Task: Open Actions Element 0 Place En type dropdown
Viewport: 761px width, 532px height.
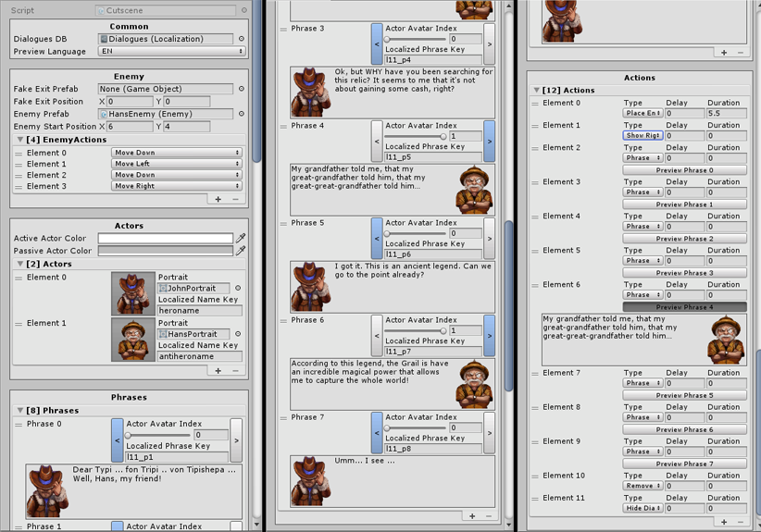Action: (x=642, y=113)
